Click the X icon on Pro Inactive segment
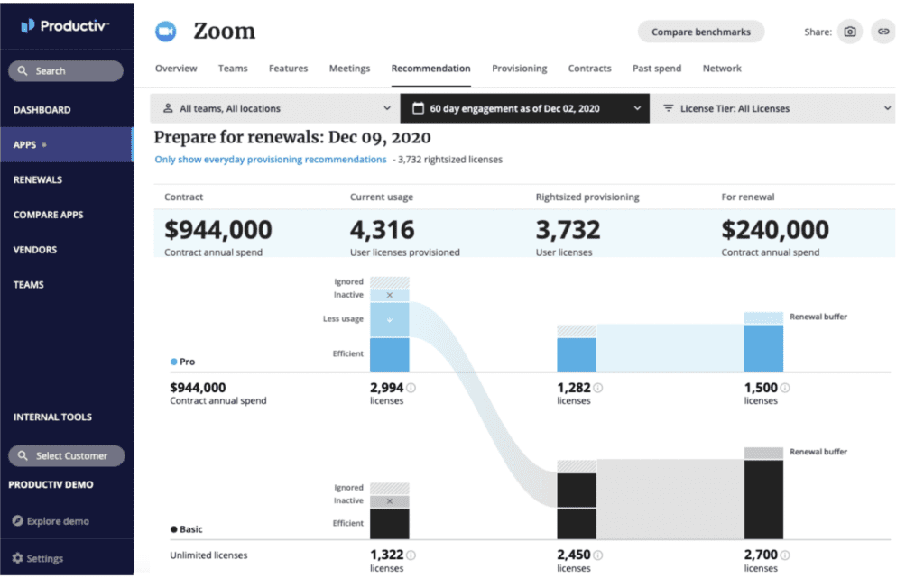This screenshot has height=578, width=924. pyautogui.click(x=390, y=295)
